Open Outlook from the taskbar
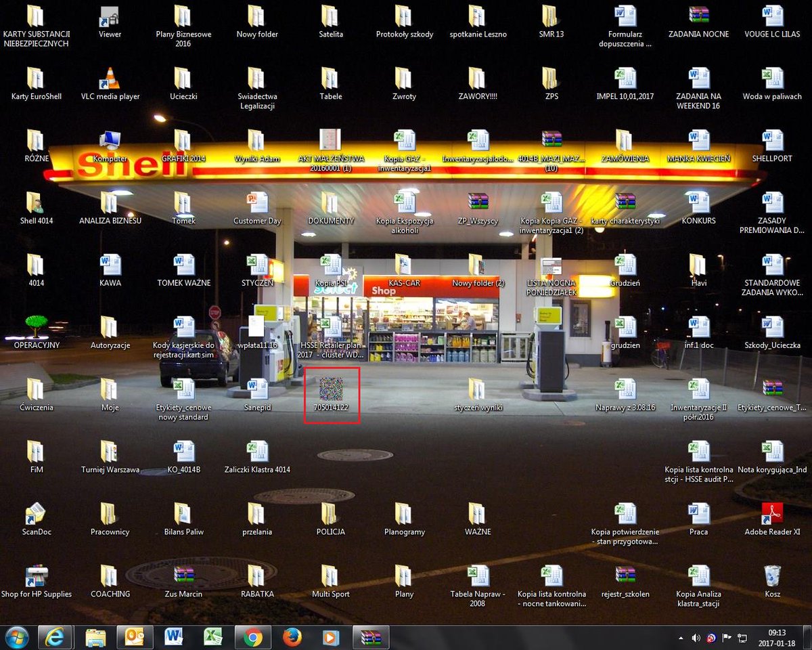The height and width of the screenshot is (650, 812). click(135, 637)
